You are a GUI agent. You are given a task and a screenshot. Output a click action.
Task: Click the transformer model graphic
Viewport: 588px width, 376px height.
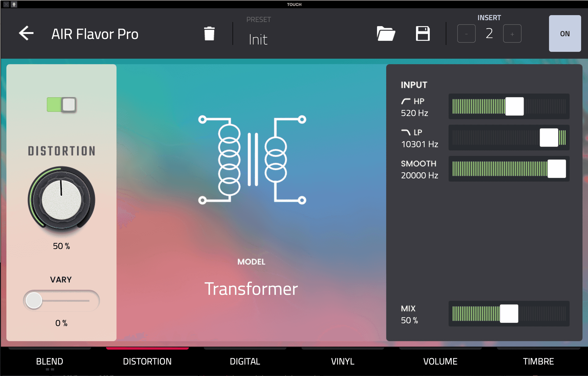[252, 160]
